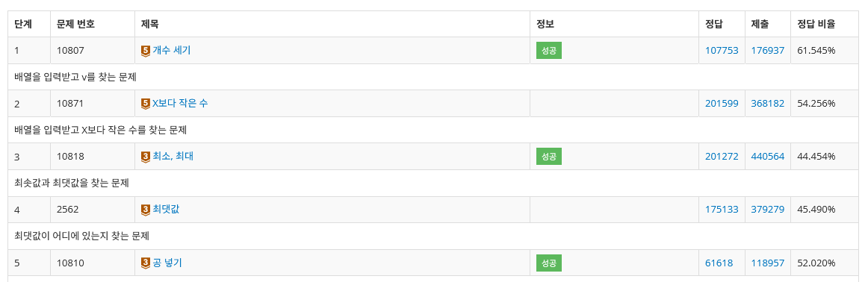Open the 최댓값 problem link
868x282 pixels.
pos(166,210)
